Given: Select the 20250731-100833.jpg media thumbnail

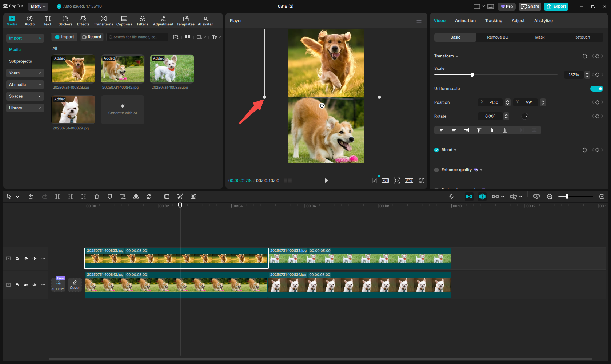Looking at the screenshot, I should pos(172,69).
